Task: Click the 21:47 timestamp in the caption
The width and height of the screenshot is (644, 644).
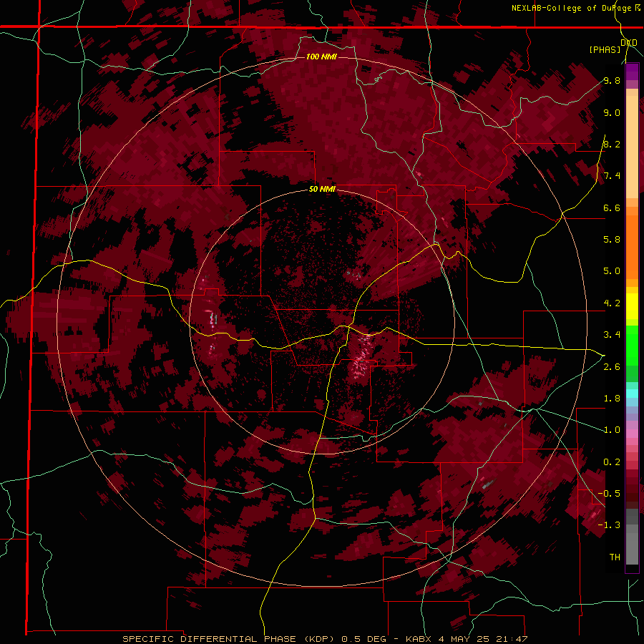Action: [512, 639]
